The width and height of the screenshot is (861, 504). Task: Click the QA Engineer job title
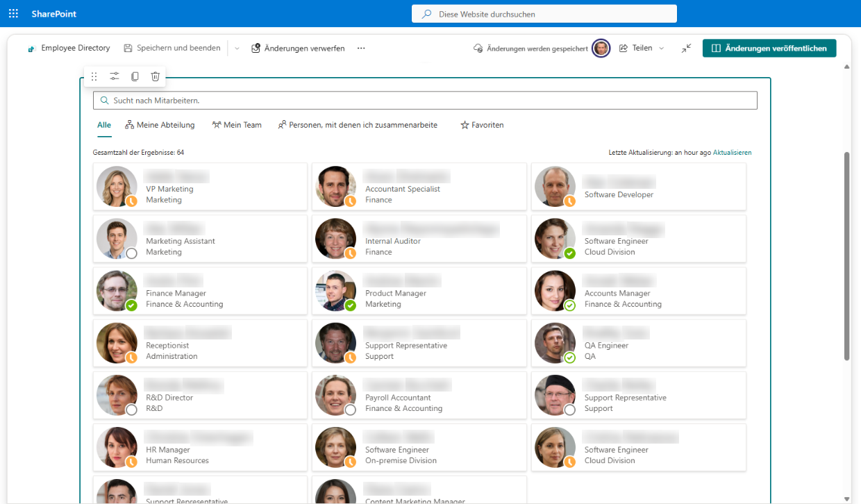[x=606, y=346]
